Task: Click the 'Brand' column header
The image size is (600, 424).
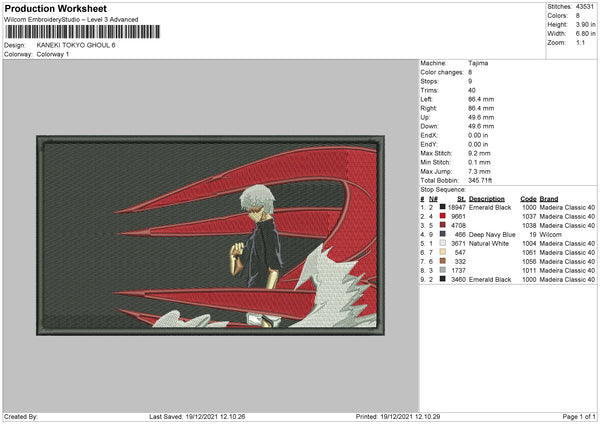Action: (549, 199)
